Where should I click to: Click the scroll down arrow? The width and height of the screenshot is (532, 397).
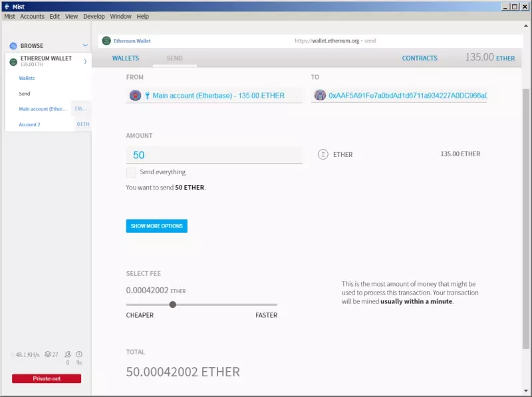[x=525, y=391]
